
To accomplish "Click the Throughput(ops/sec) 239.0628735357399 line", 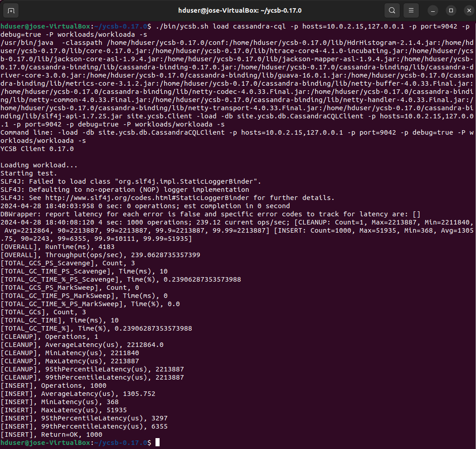I will click(101, 255).
